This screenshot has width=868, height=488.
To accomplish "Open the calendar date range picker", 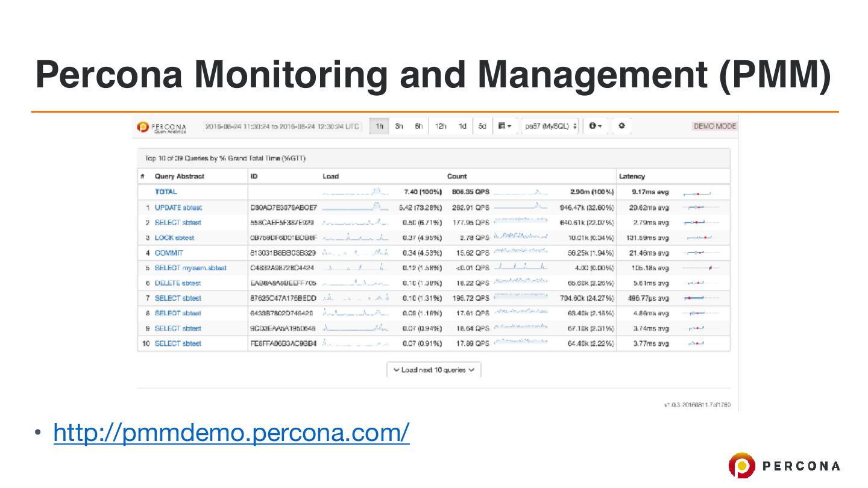I will click(x=505, y=126).
